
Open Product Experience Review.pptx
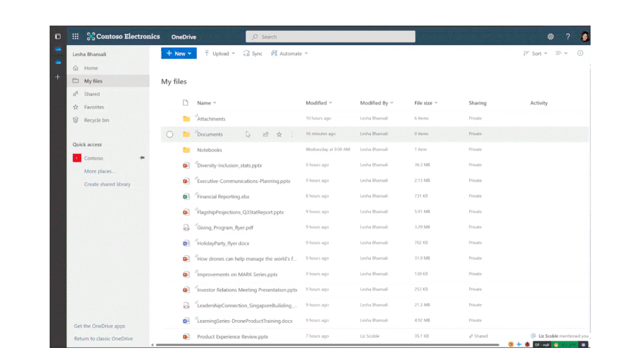233,336
